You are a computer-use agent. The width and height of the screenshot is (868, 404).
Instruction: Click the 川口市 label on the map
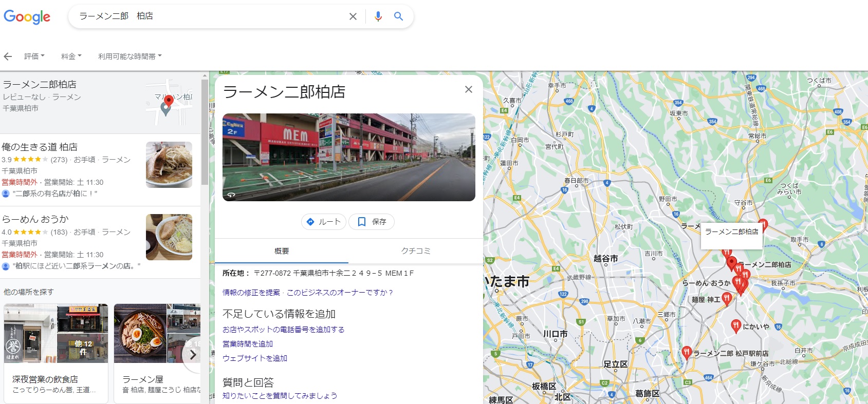tap(556, 334)
